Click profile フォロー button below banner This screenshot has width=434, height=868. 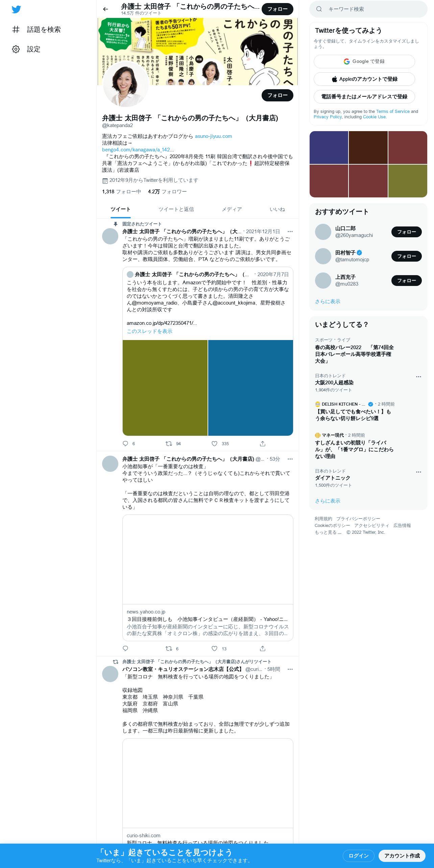click(278, 95)
